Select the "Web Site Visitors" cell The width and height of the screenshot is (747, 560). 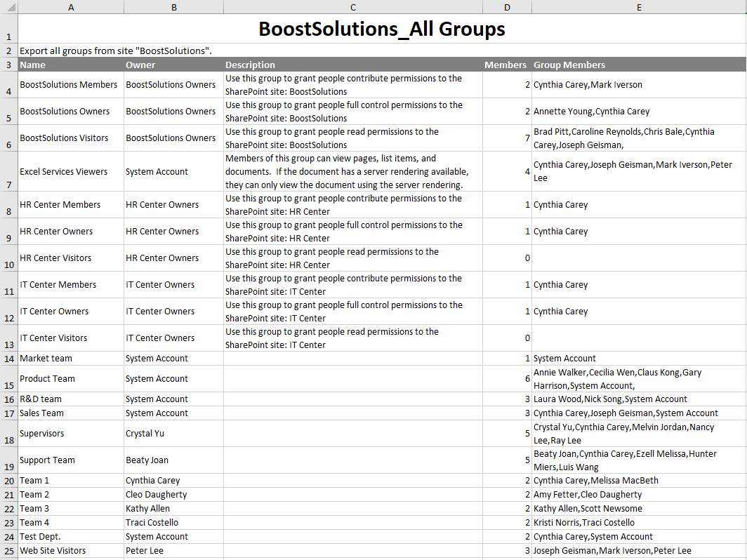point(70,551)
